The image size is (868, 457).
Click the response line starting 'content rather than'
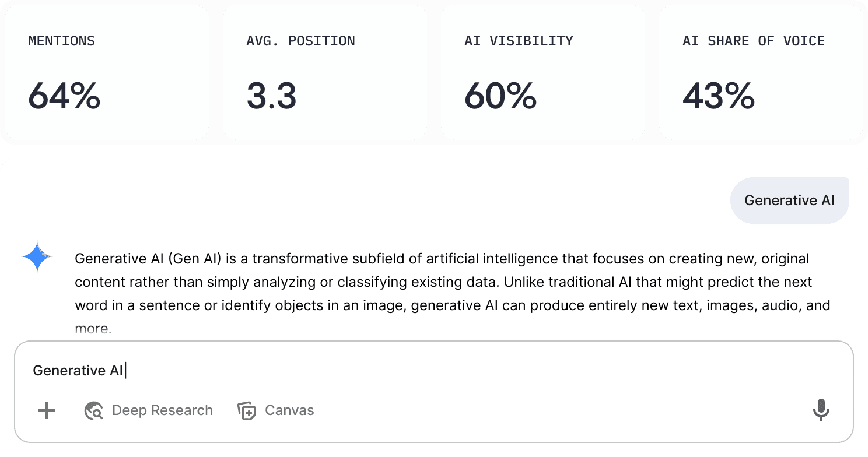point(443,282)
